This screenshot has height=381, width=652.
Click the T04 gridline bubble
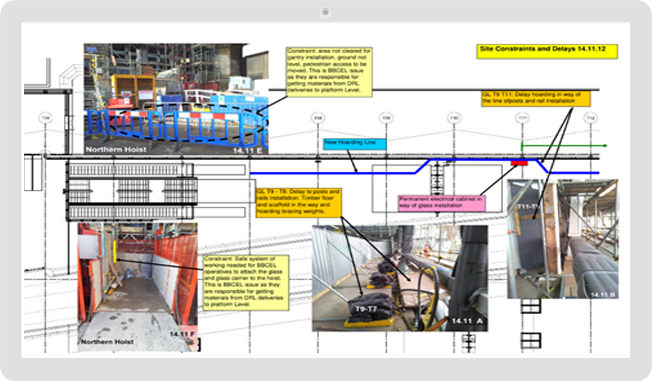pyautogui.click(x=45, y=119)
